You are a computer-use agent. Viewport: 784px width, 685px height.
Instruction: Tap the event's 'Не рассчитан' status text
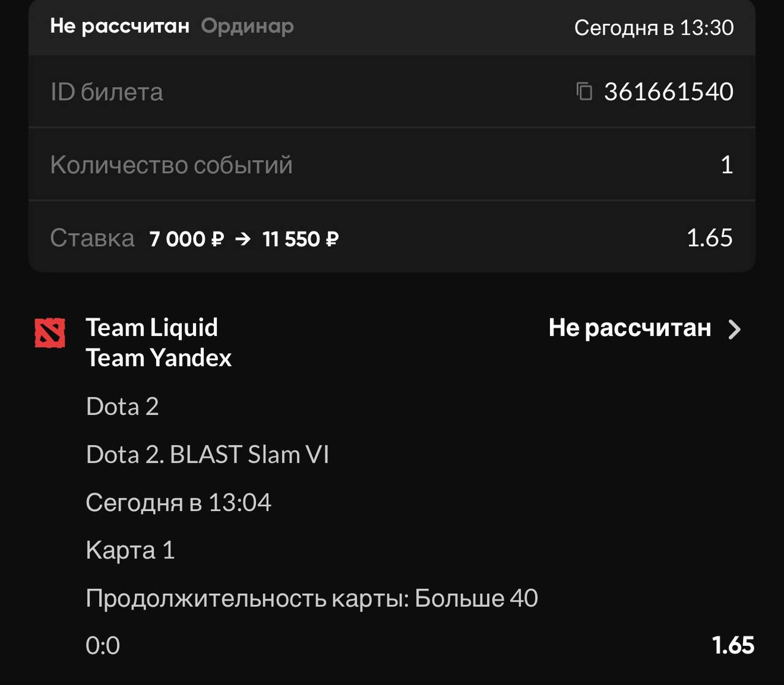tap(630, 328)
